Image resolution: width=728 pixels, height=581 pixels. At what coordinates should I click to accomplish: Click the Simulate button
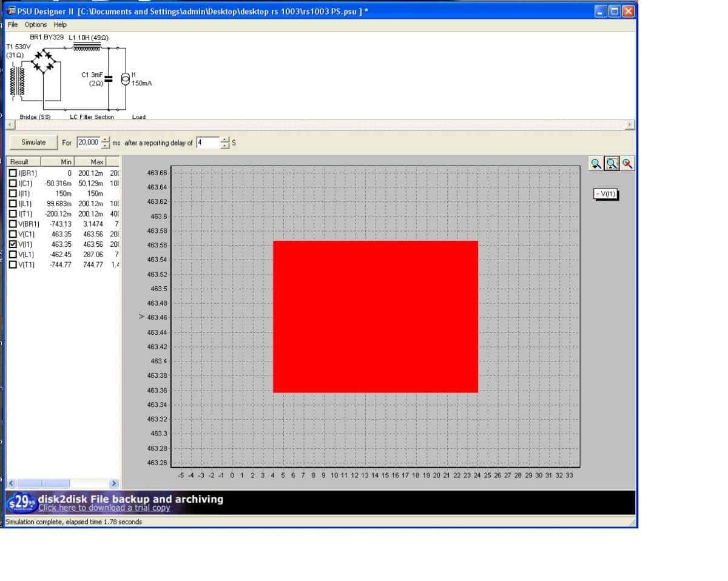tap(33, 143)
